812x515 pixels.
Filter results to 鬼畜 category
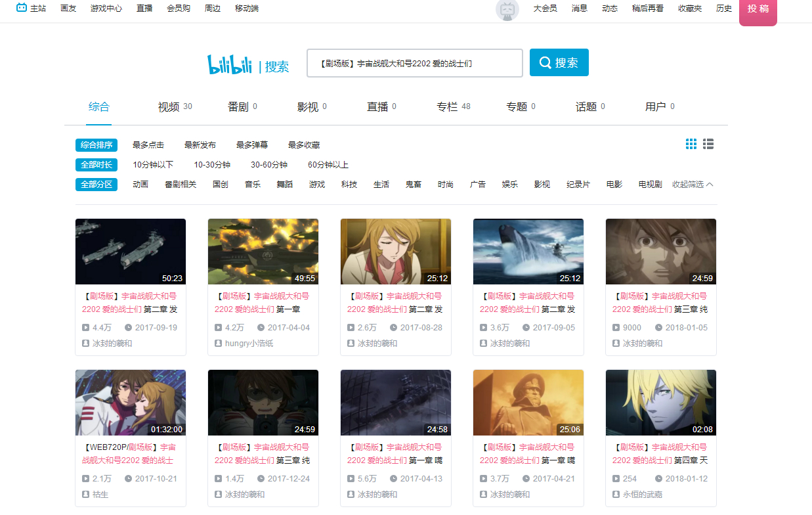pos(414,185)
